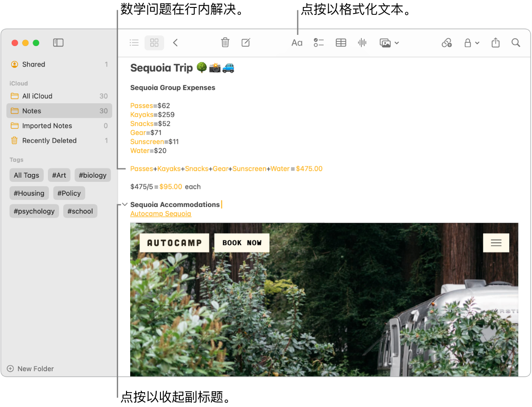This screenshot has width=532, height=407.
Task: Open the lock note dropdown
Action: [x=471, y=43]
